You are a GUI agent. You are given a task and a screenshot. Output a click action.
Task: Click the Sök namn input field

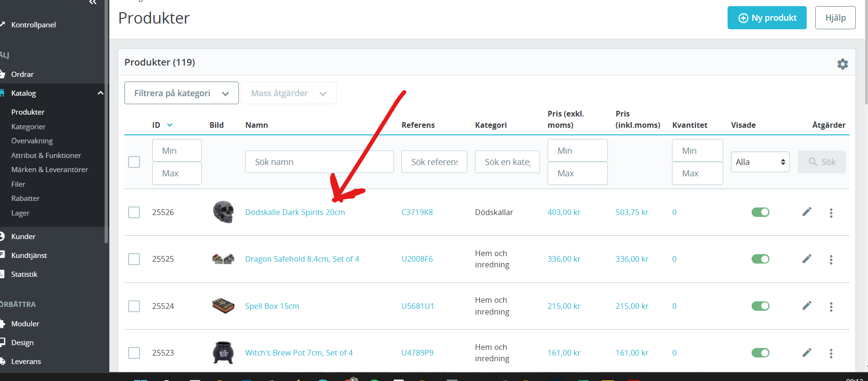(x=319, y=162)
